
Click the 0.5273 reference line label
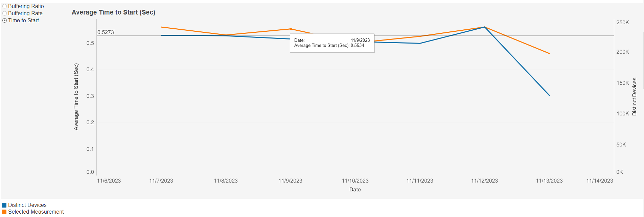(x=106, y=32)
